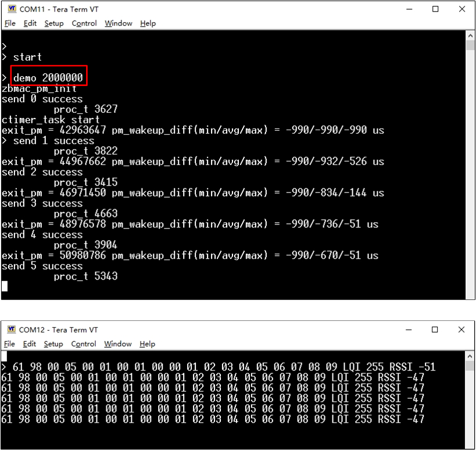The height and width of the screenshot is (450, 476).
Task: Click the 'send 2 success' line
Action: (x=42, y=172)
